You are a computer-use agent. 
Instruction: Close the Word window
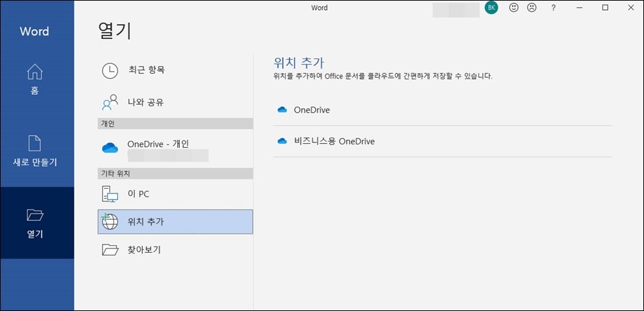click(x=631, y=8)
